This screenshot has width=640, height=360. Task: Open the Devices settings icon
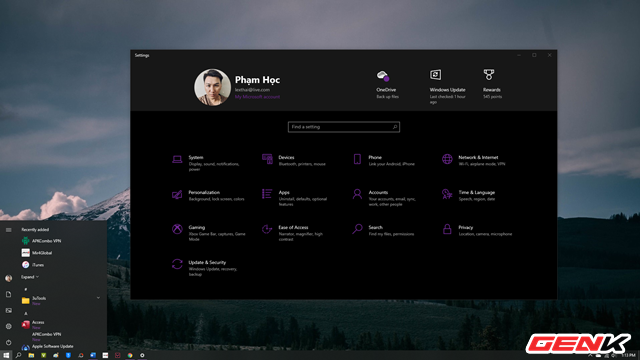pos(267,159)
